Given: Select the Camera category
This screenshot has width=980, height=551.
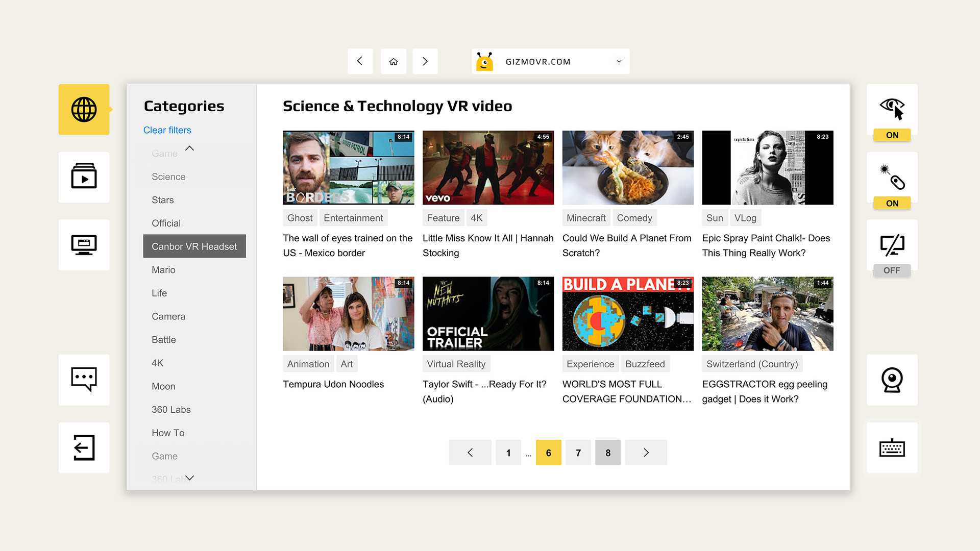Looking at the screenshot, I should [x=168, y=316].
